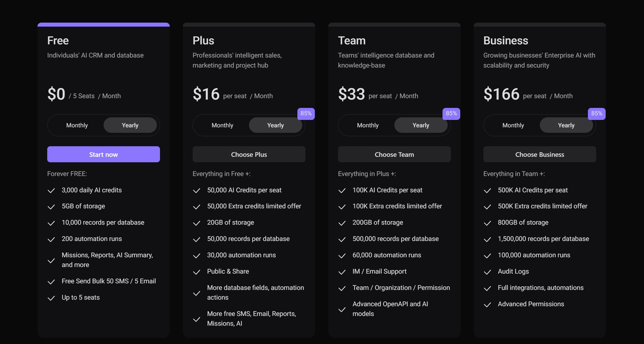Click checkmark beside Up to 5 seats
Image resolution: width=644 pixels, height=344 pixels.
tap(51, 298)
